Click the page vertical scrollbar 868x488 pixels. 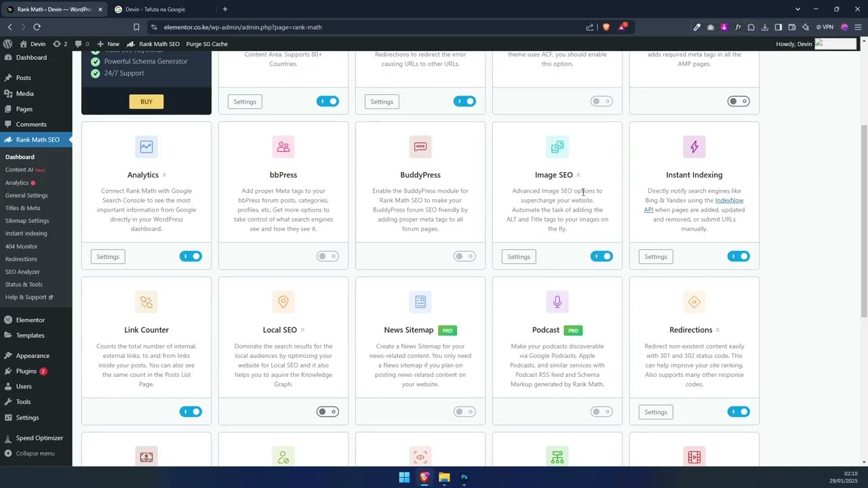point(864,222)
